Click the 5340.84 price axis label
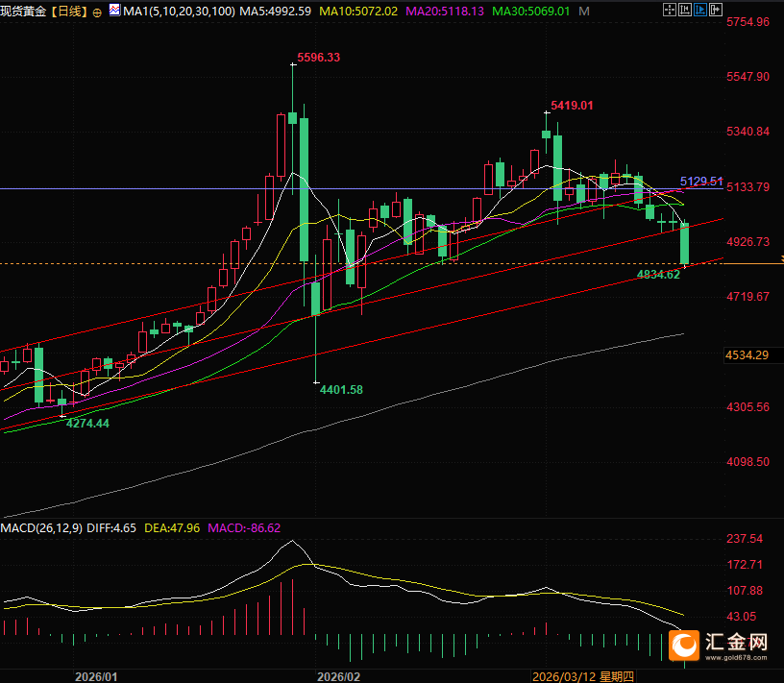784x683 pixels. (x=747, y=132)
